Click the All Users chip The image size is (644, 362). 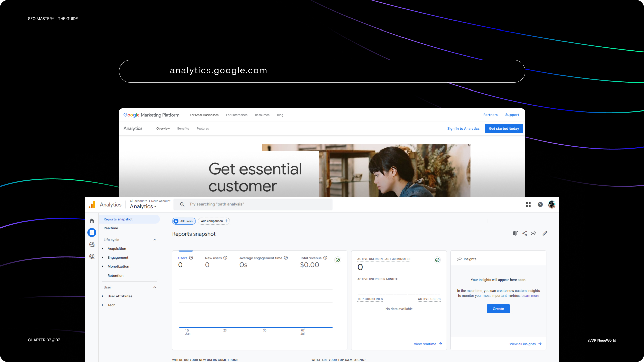[x=184, y=221]
